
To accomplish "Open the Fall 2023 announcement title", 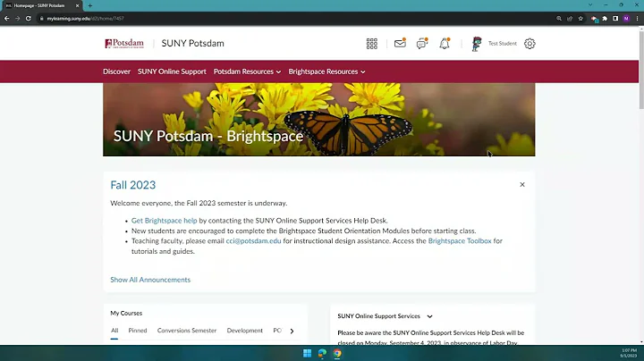I will [133, 185].
